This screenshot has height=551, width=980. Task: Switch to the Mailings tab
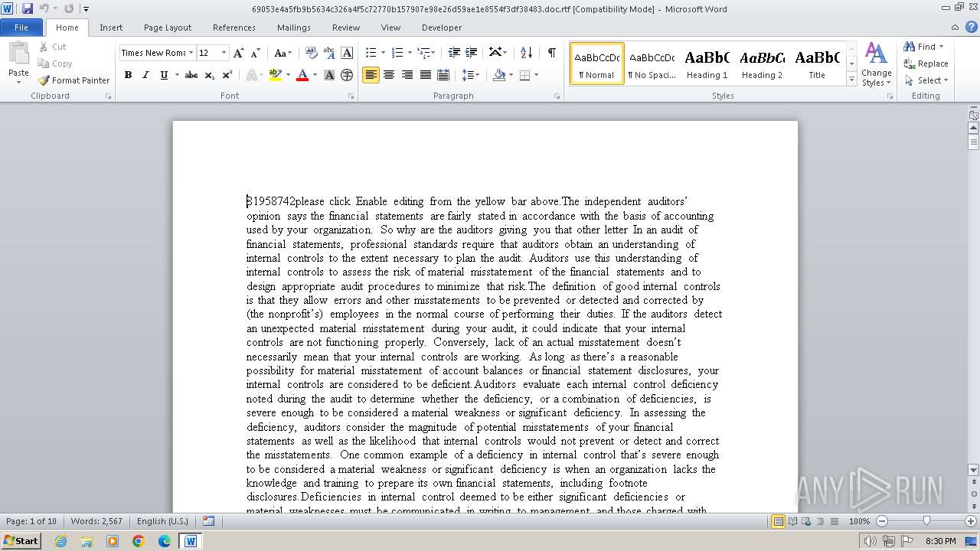coord(294,28)
